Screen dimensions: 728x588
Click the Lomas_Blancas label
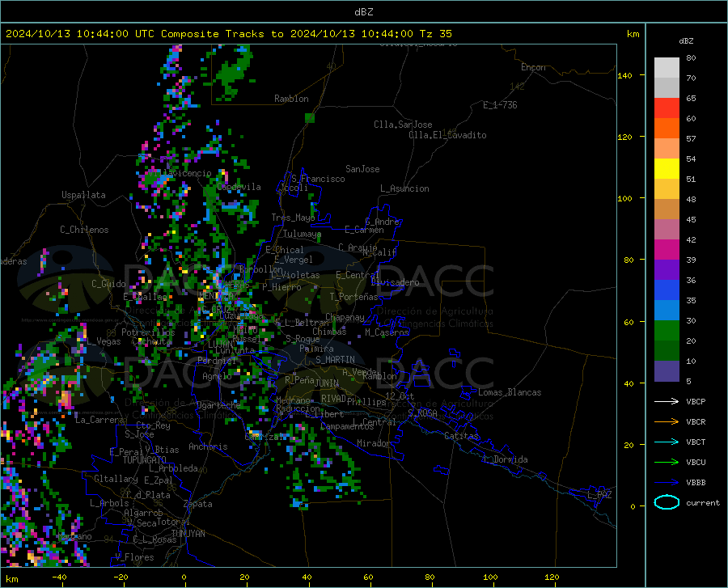[x=510, y=392]
